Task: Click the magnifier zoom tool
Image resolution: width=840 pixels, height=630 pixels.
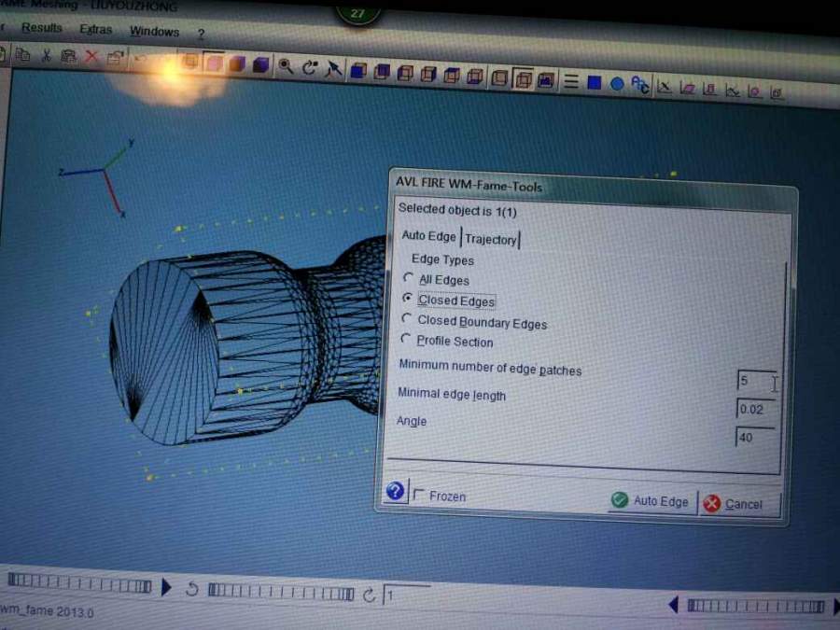Action: pos(286,66)
